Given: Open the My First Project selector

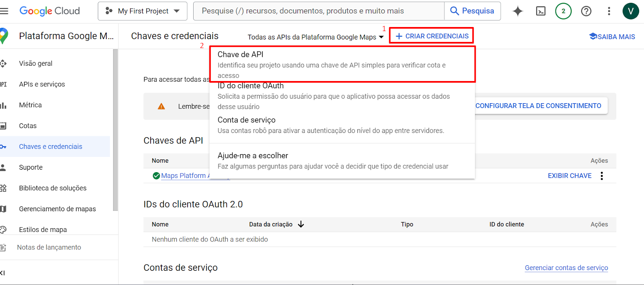Looking at the screenshot, I should click(x=142, y=11).
